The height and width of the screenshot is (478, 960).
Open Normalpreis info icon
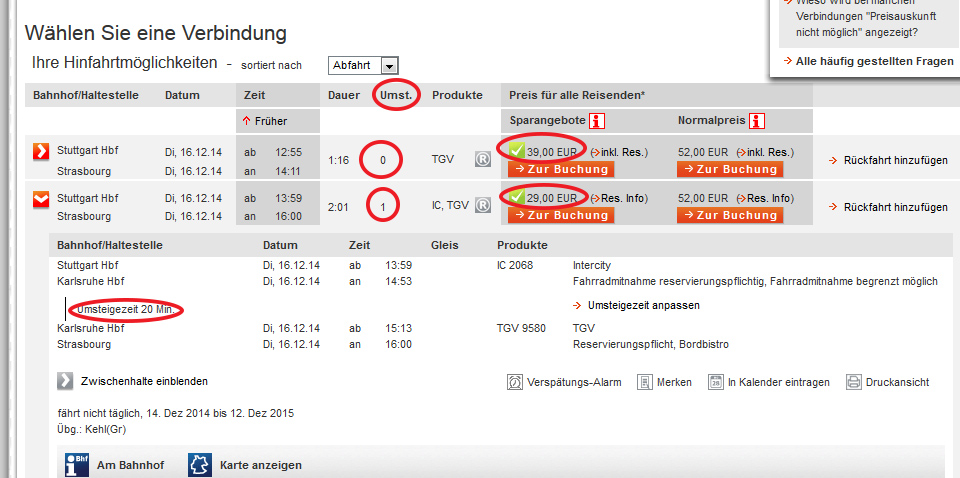click(758, 121)
